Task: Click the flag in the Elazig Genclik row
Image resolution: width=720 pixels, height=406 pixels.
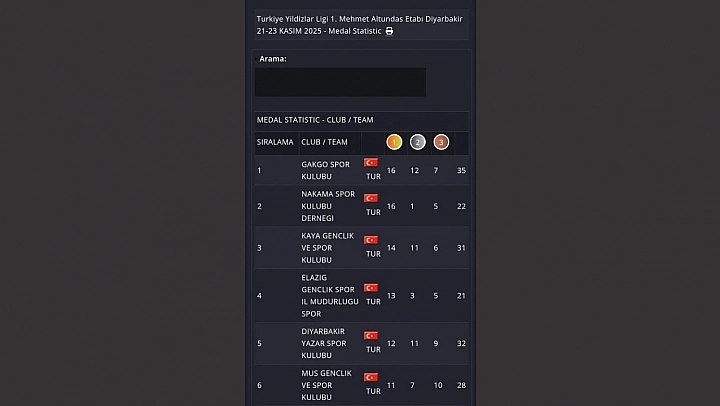Action: tap(371, 288)
